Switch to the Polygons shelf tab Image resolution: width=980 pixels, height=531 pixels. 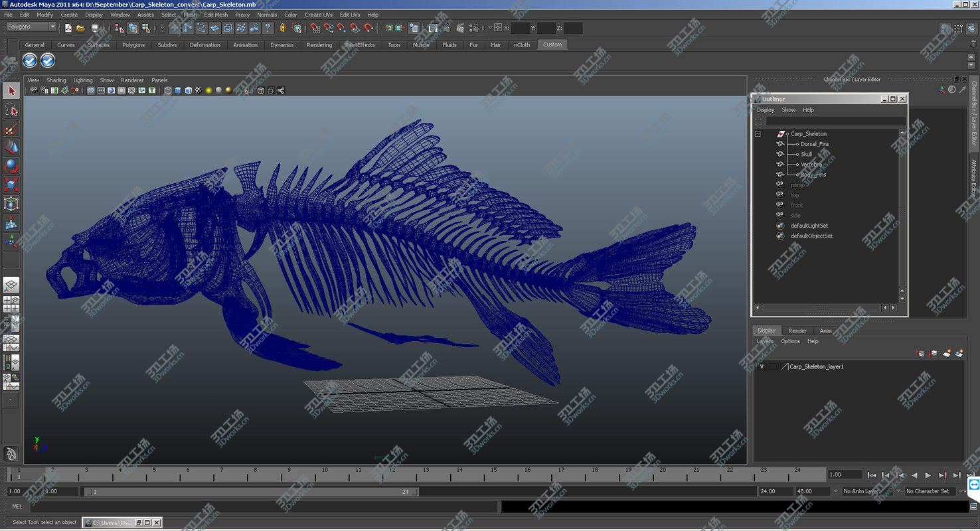[x=133, y=45]
